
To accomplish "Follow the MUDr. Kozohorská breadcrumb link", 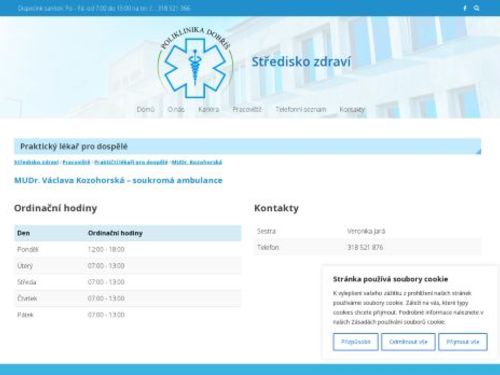I will click(x=197, y=162).
